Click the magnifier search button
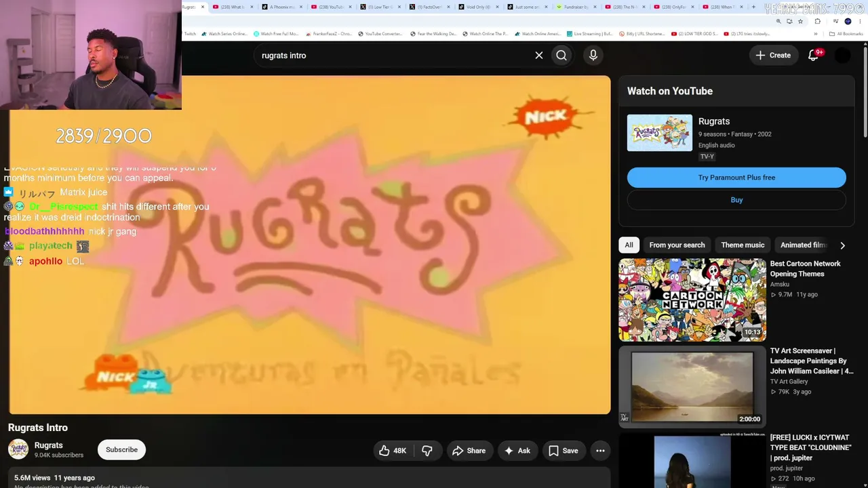Image resolution: width=868 pixels, height=488 pixels. [561, 56]
